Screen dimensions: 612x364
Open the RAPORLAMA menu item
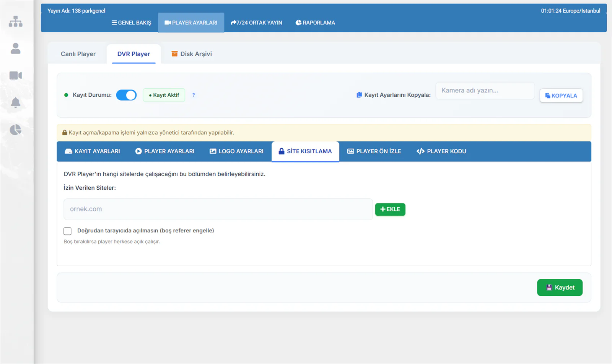click(x=315, y=23)
